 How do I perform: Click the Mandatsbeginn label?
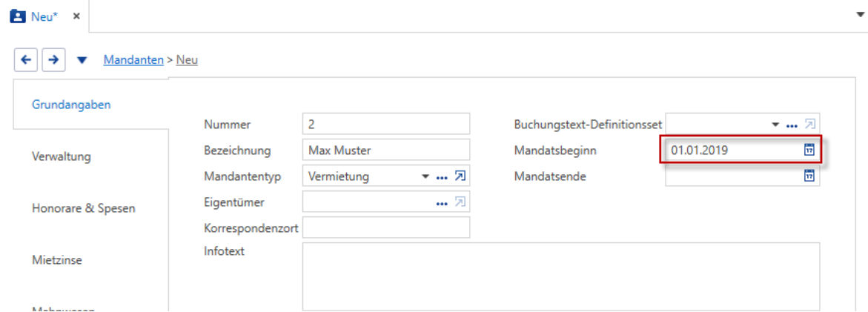[555, 150]
